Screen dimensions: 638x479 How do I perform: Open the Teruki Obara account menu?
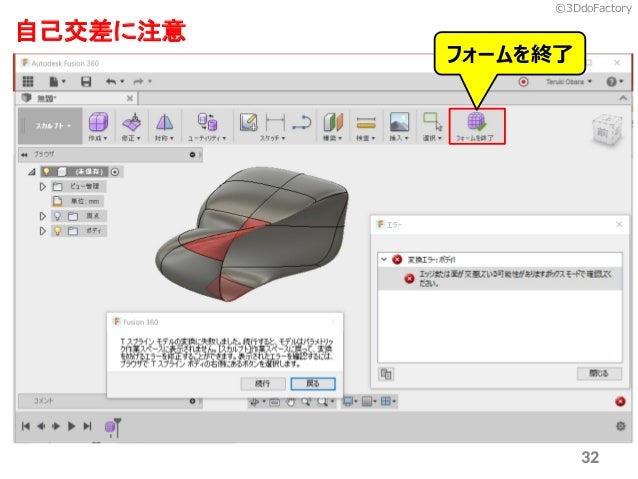tap(568, 82)
